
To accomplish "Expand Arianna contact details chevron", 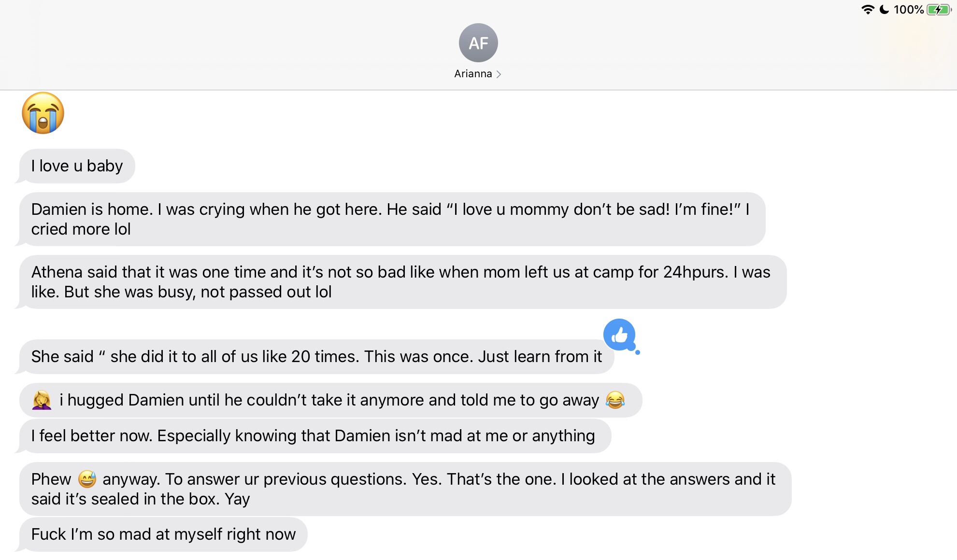I will click(499, 74).
